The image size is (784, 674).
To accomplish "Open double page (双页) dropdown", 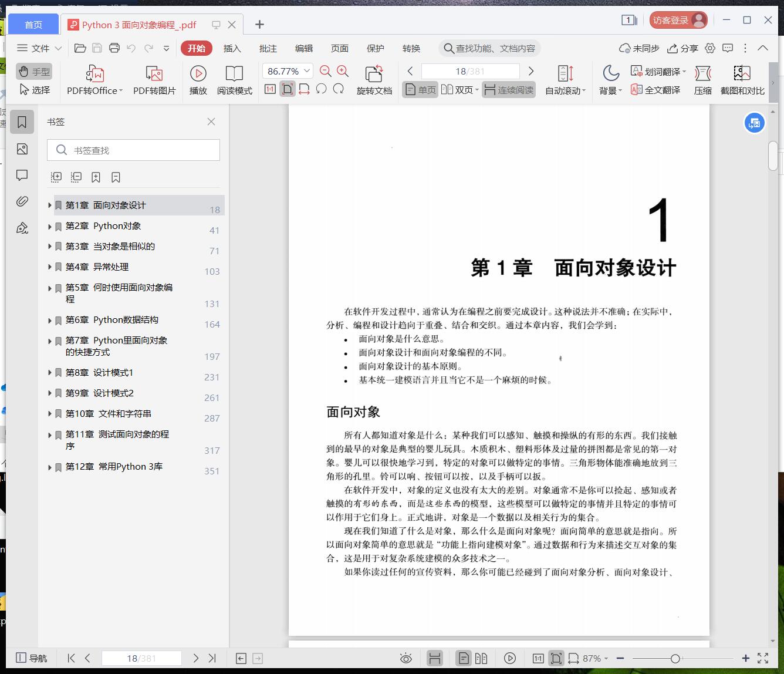I will pyautogui.click(x=477, y=90).
